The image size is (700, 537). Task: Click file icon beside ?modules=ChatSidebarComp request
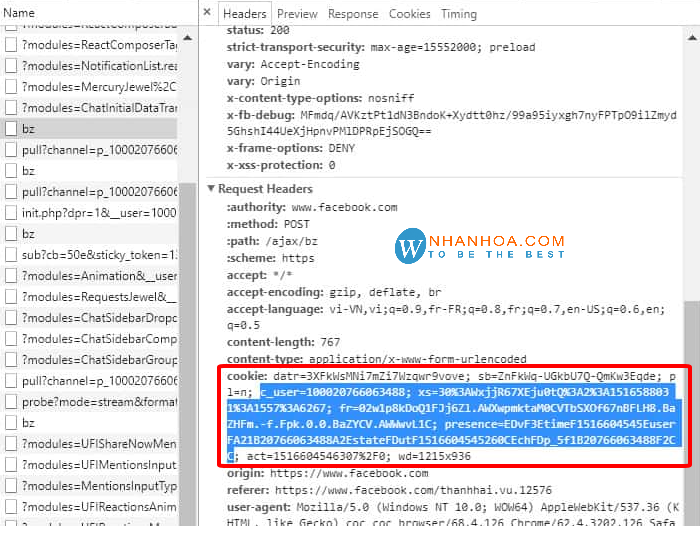[11, 338]
